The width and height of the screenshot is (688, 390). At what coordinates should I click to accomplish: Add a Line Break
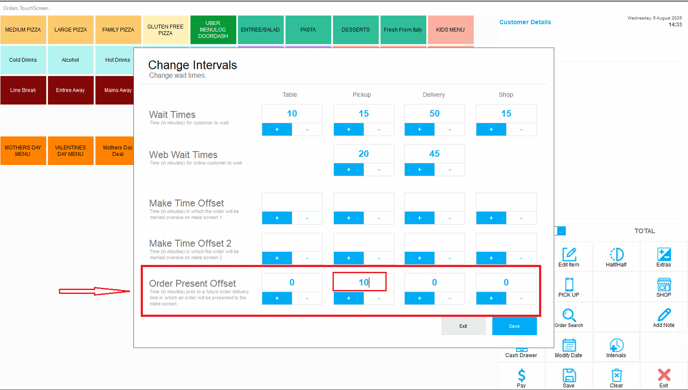(x=23, y=90)
